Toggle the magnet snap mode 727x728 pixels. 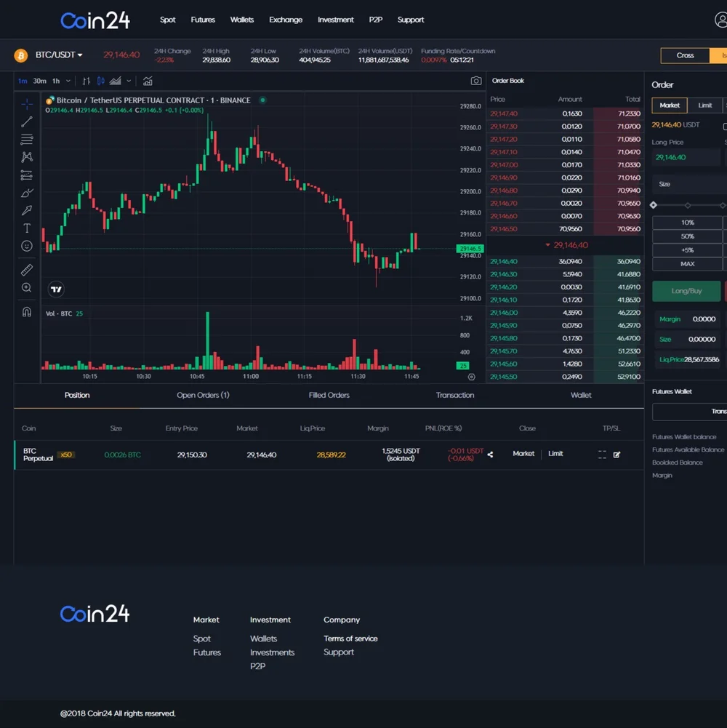pos(27,312)
